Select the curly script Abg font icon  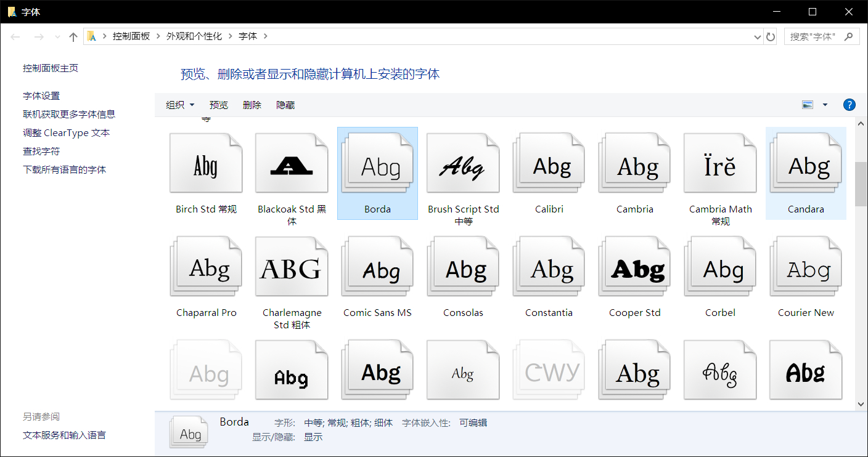(720, 370)
